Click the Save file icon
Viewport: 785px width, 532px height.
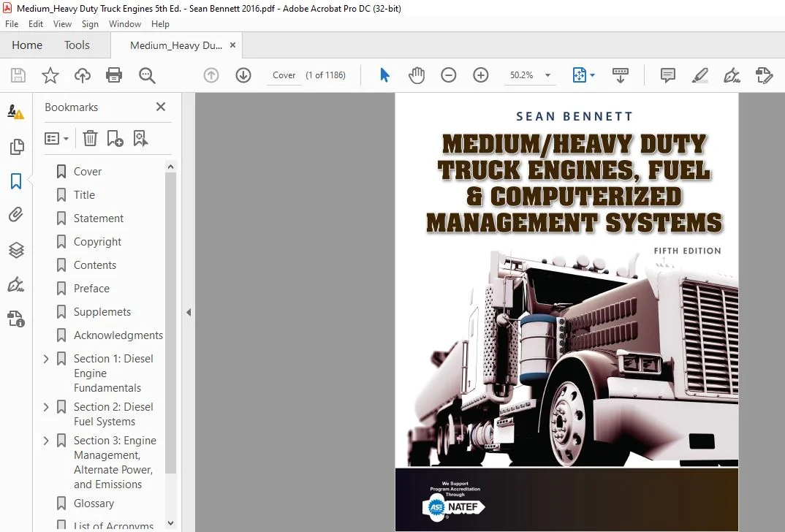18,75
